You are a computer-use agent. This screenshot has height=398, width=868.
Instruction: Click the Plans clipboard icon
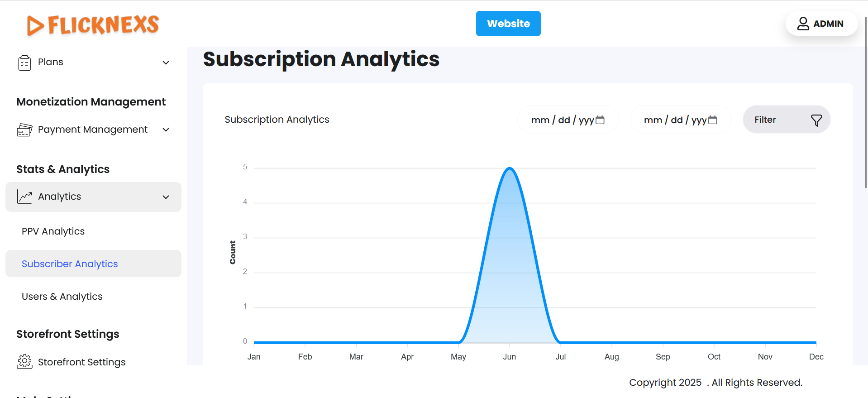[24, 62]
